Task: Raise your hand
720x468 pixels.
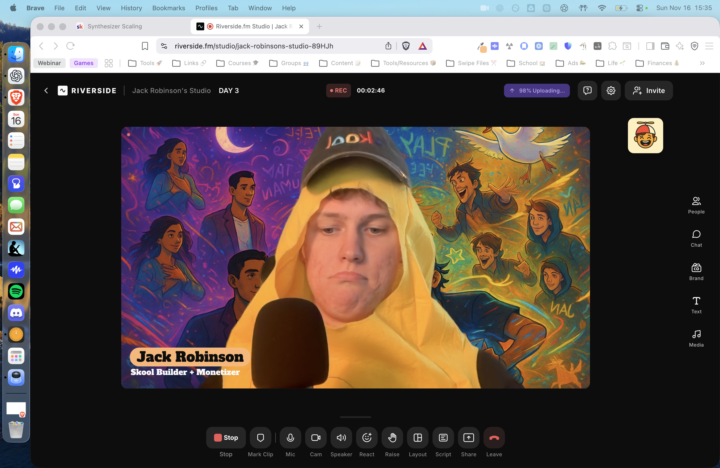Action: [x=392, y=437]
